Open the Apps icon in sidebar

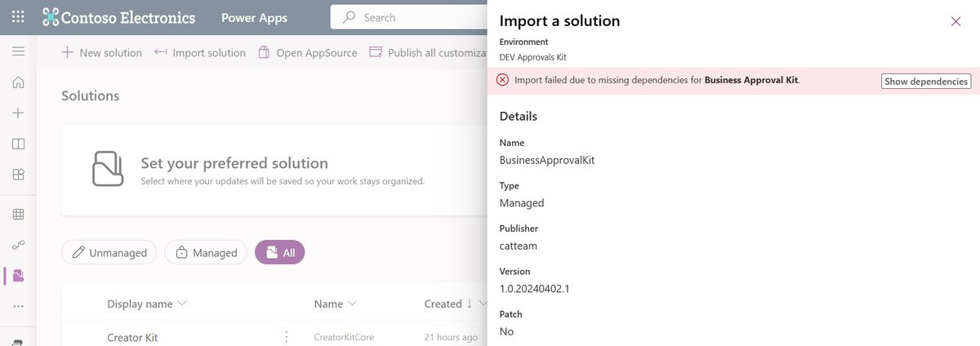[18, 174]
